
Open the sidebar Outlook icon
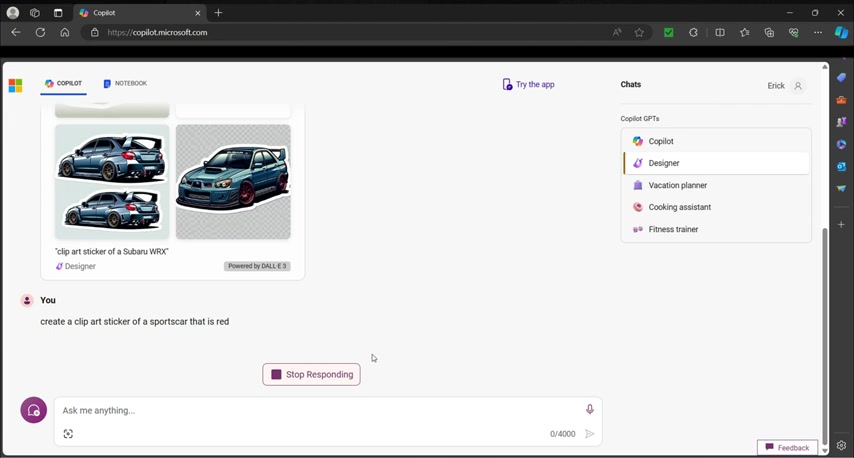pyautogui.click(x=841, y=166)
